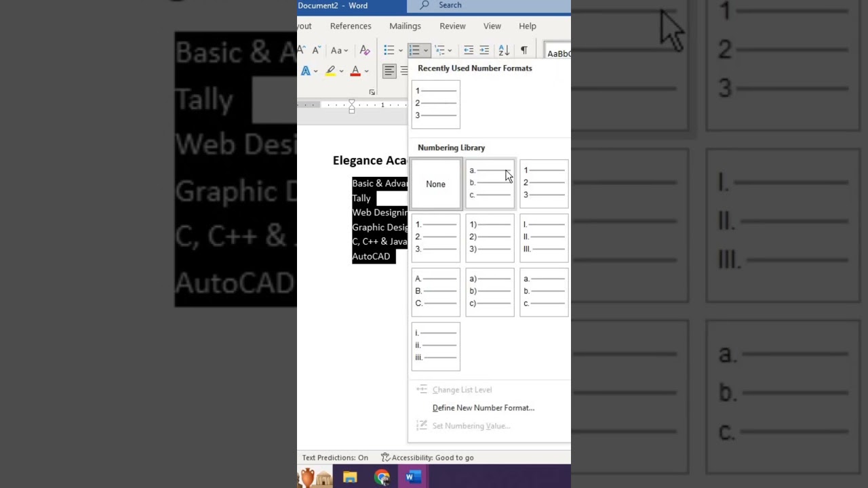Click the Search magnifier icon
The height and width of the screenshot is (488, 868).
(425, 5)
